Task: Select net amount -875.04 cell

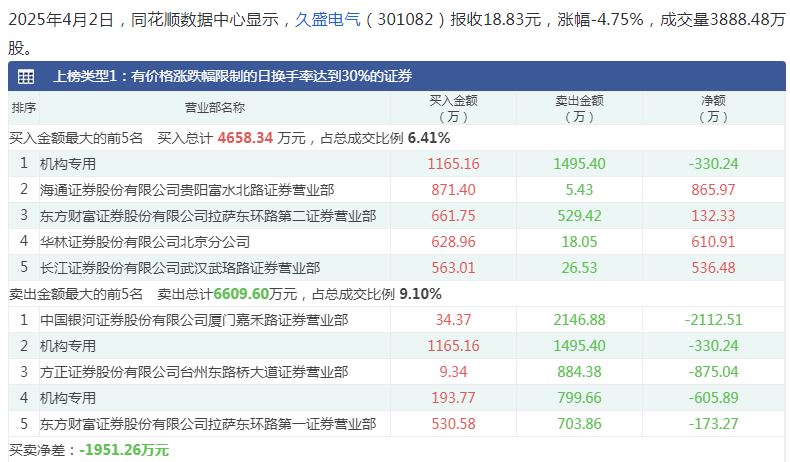Action: pos(713,372)
